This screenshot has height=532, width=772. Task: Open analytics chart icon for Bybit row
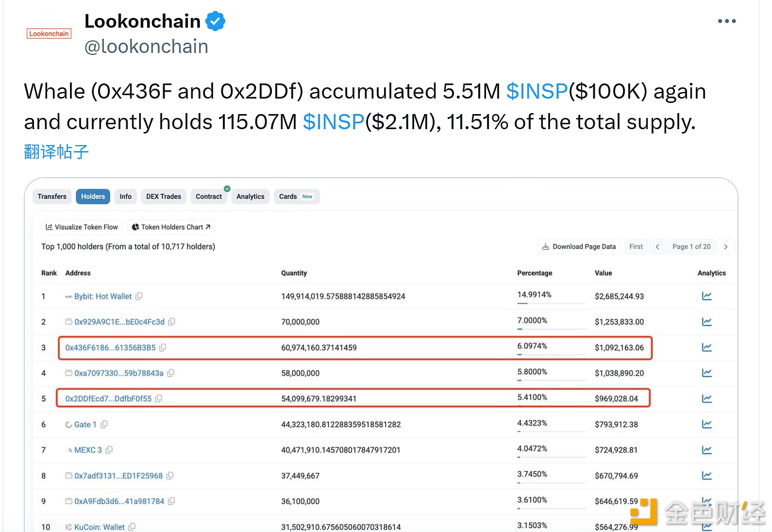[x=706, y=296]
